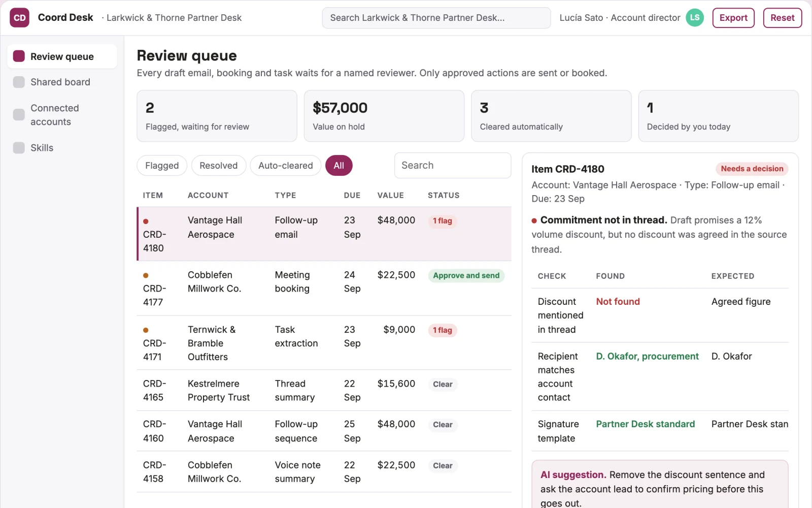Open the Skills section
Viewport: 812px width, 508px height.
pos(62,148)
